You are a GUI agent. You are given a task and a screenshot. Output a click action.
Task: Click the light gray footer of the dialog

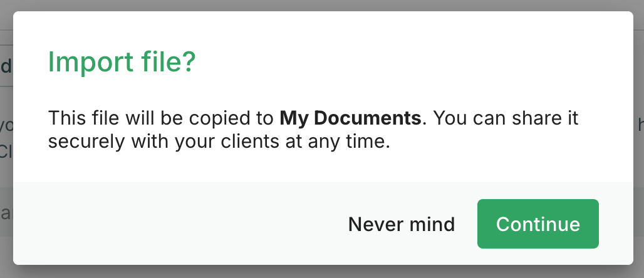pyautogui.click(x=323, y=224)
